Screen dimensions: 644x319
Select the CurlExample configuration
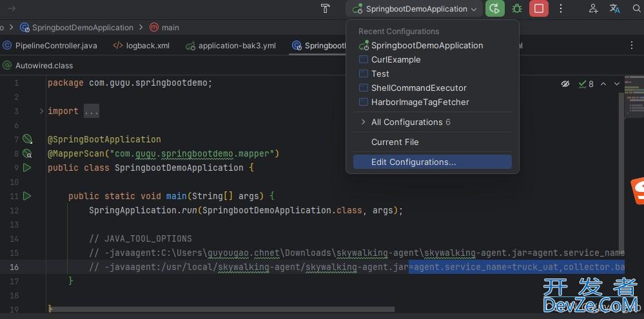coord(433,59)
